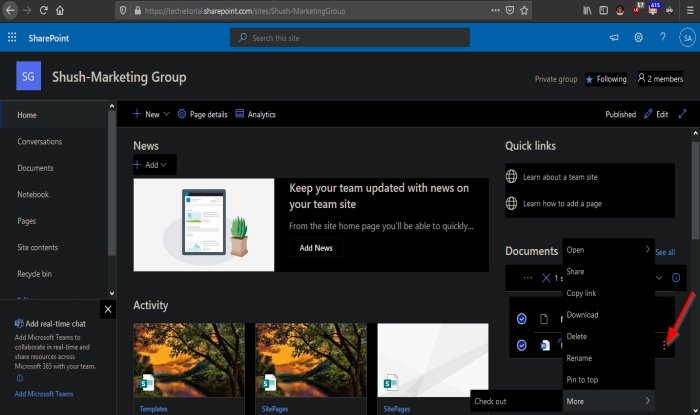Expand page to full screen with arrows icon

(x=682, y=114)
